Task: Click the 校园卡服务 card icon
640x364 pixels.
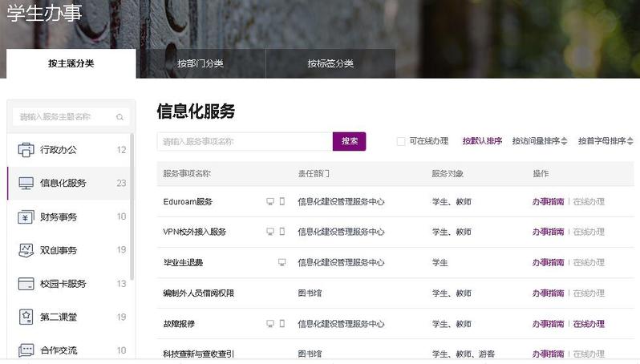Action: 26,284
